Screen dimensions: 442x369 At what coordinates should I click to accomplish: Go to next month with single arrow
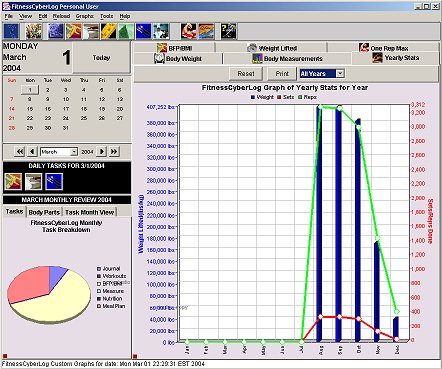coord(102,152)
